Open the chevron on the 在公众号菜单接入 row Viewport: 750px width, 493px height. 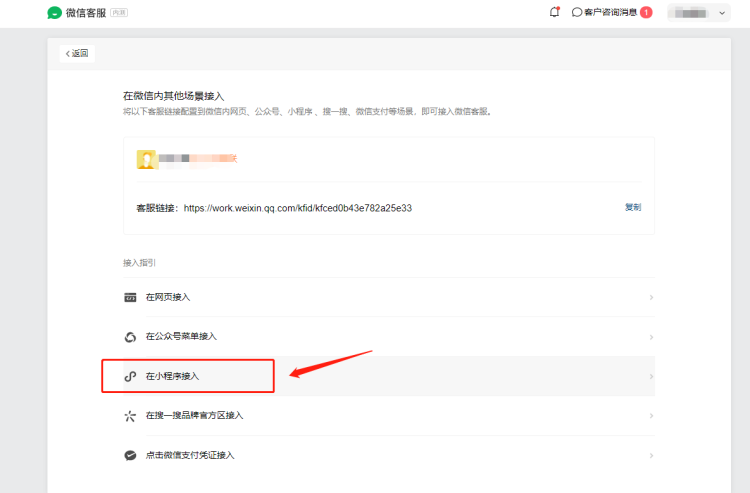(x=651, y=337)
